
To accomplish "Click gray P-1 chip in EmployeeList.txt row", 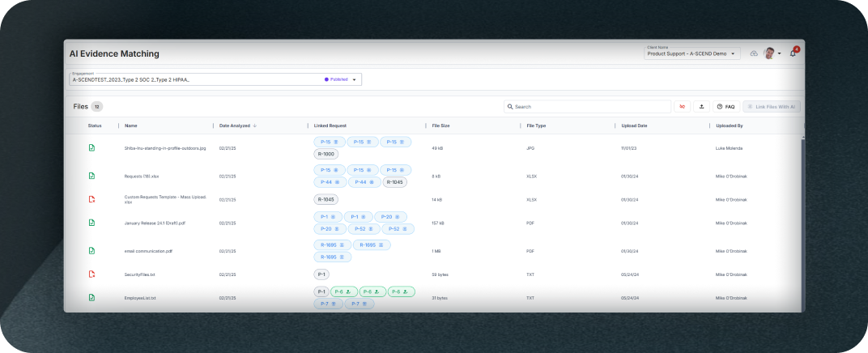I will coord(321,291).
